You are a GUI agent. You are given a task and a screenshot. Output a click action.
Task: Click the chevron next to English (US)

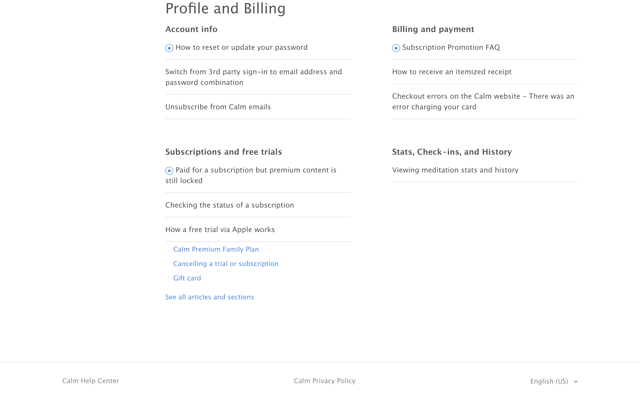click(576, 382)
